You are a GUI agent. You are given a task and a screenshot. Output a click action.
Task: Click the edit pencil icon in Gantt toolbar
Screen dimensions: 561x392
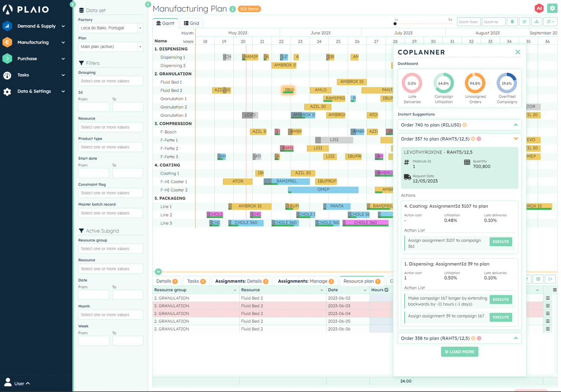click(x=524, y=22)
